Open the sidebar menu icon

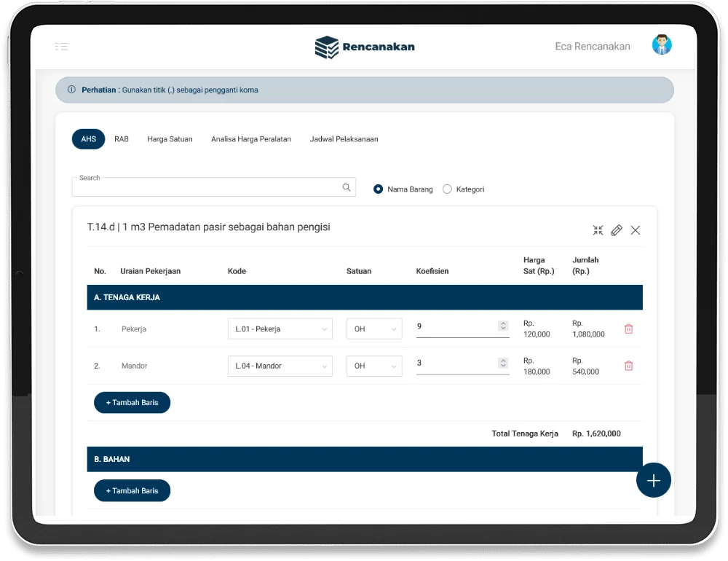click(x=61, y=47)
